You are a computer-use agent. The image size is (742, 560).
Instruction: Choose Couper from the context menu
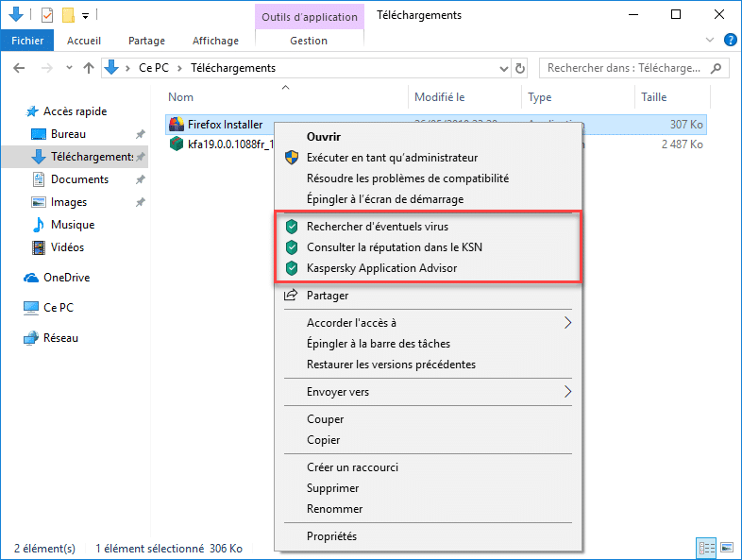tap(325, 419)
